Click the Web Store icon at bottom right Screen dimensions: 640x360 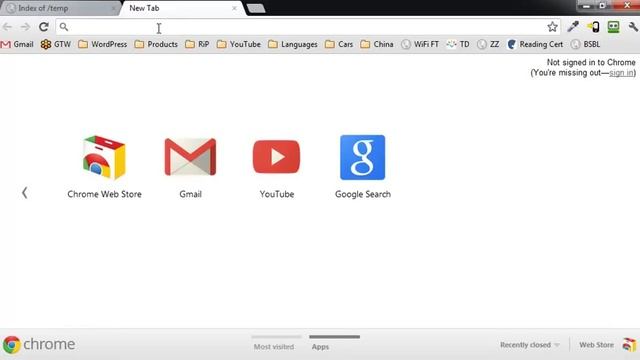pos(629,345)
